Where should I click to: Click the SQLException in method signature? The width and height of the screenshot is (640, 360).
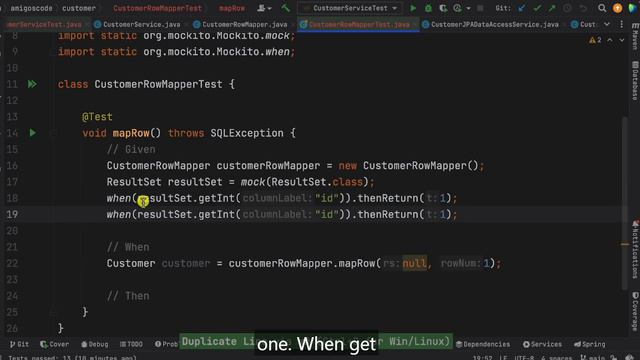pyautogui.click(x=247, y=133)
